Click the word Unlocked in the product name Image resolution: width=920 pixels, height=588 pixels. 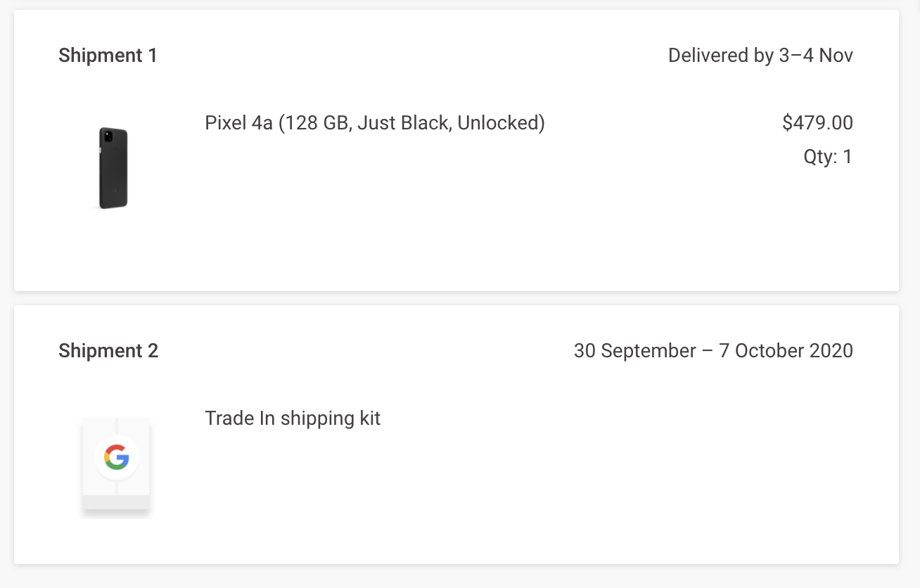[498, 123]
